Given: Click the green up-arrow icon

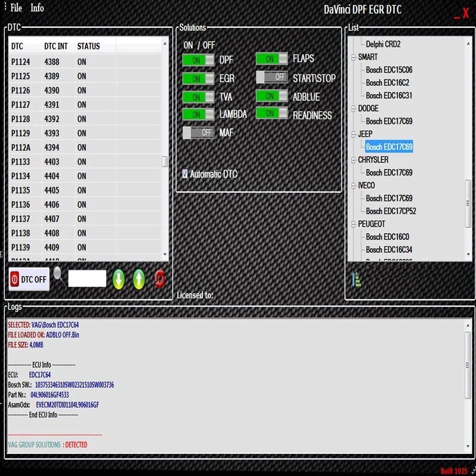Looking at the screenshot, I should pos(139,278).
